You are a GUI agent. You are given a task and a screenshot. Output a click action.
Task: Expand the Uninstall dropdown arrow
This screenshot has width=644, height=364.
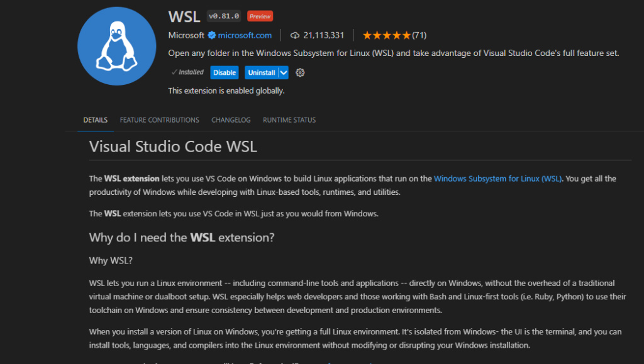click(x=284, y=73)
